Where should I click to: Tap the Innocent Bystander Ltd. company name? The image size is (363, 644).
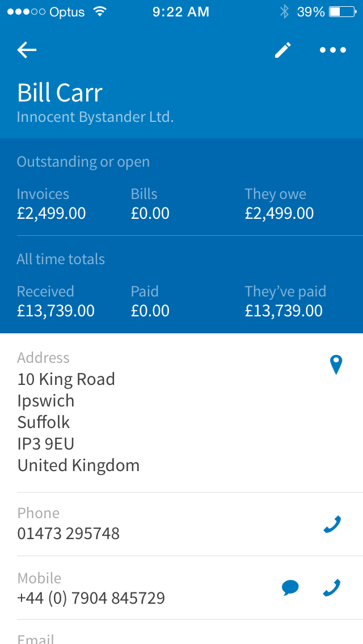95,117
